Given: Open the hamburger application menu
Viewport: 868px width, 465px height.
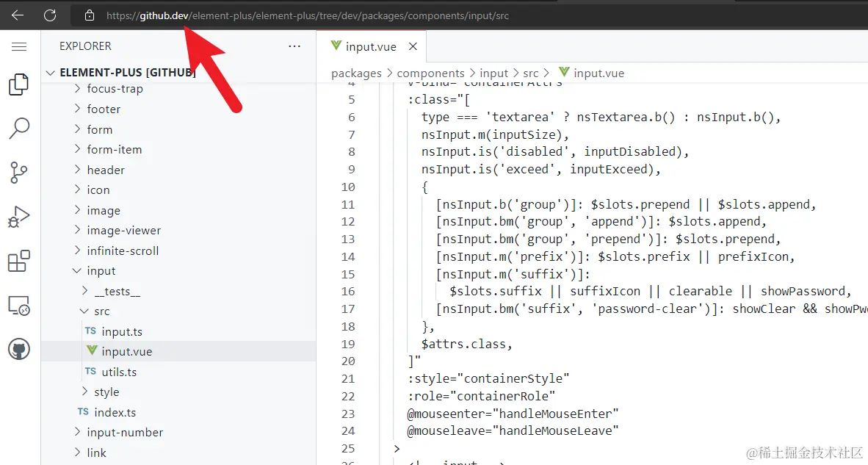Looking at the screenshot, I should coord(19,46).
